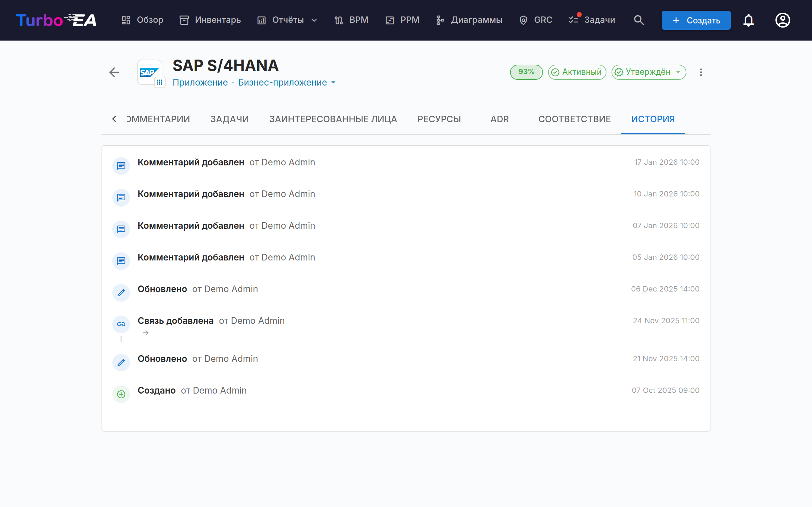Open the notifications bell

748,20
